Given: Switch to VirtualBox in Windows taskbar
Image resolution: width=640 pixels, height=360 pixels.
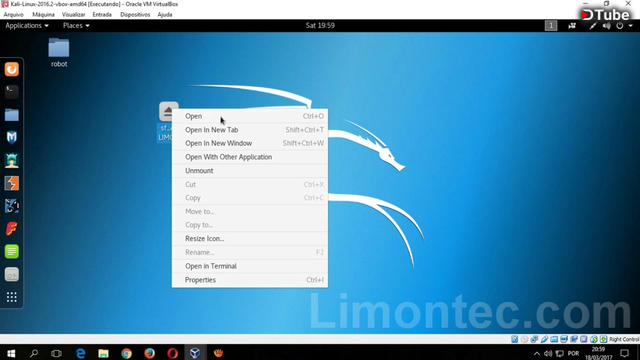Looking at the screenshot, I should [195, 353].
